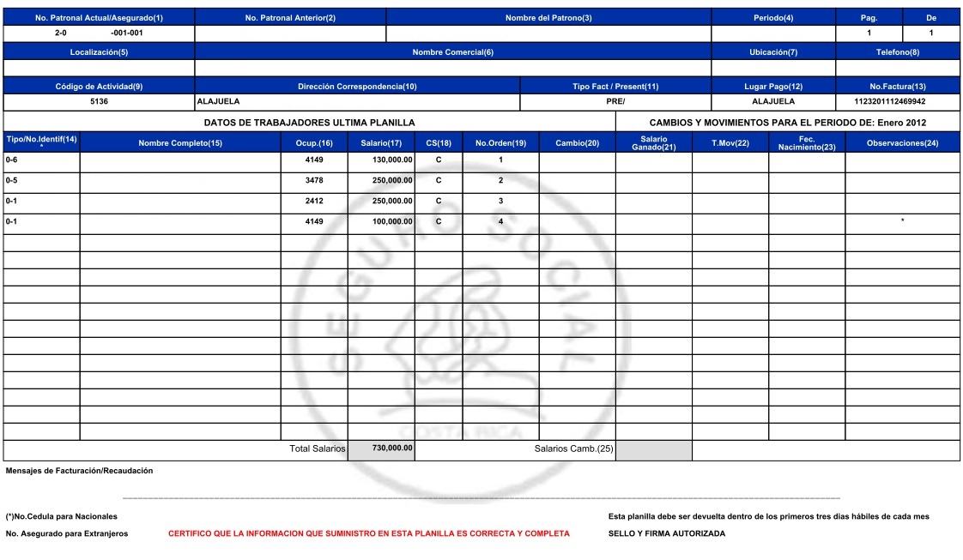Screen dimensions: 963x560
Task: Click the "Nombre del Patrono(3)" header
Action: [x=548, y=18]
